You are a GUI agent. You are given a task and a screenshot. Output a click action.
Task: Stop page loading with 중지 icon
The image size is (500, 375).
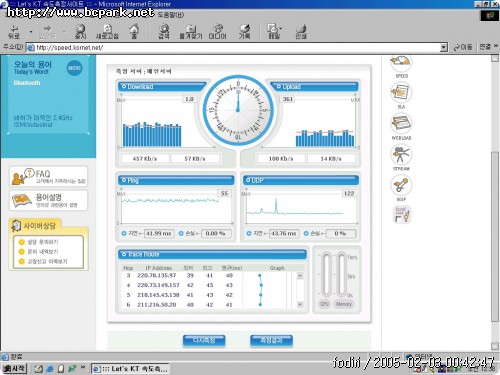(x=80, y=31)
